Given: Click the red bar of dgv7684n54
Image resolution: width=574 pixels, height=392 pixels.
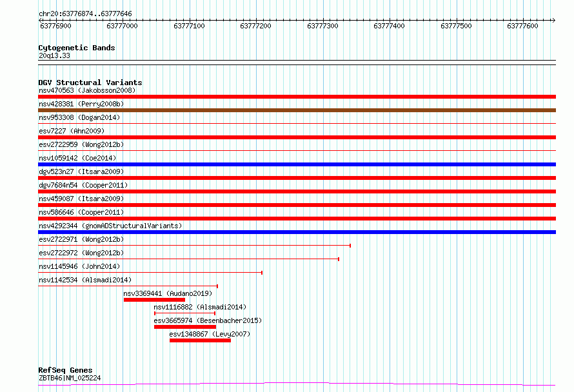Looking at the screenshot, I should point(297,191).
